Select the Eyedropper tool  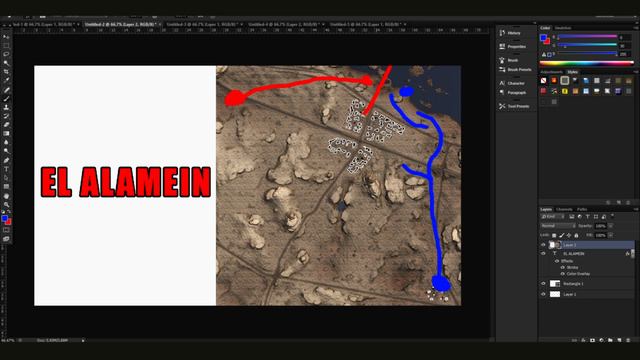click(6, 81)
